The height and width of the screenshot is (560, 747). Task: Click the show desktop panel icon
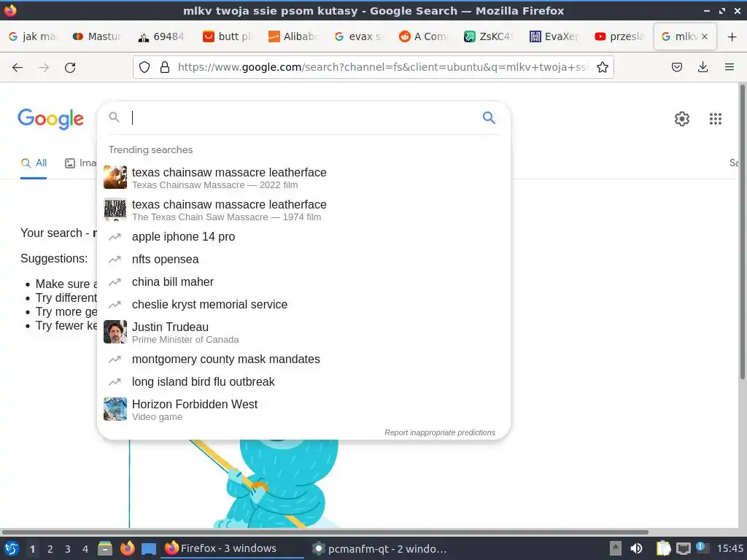[149, 548]
